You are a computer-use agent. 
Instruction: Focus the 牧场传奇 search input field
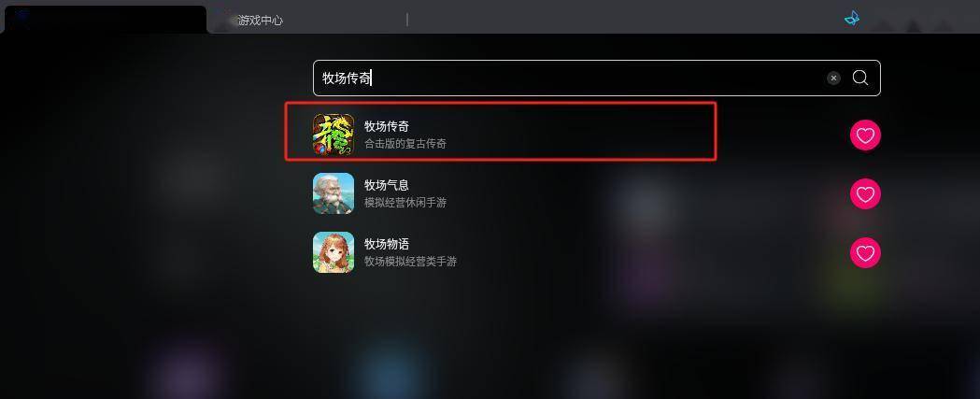596,78
